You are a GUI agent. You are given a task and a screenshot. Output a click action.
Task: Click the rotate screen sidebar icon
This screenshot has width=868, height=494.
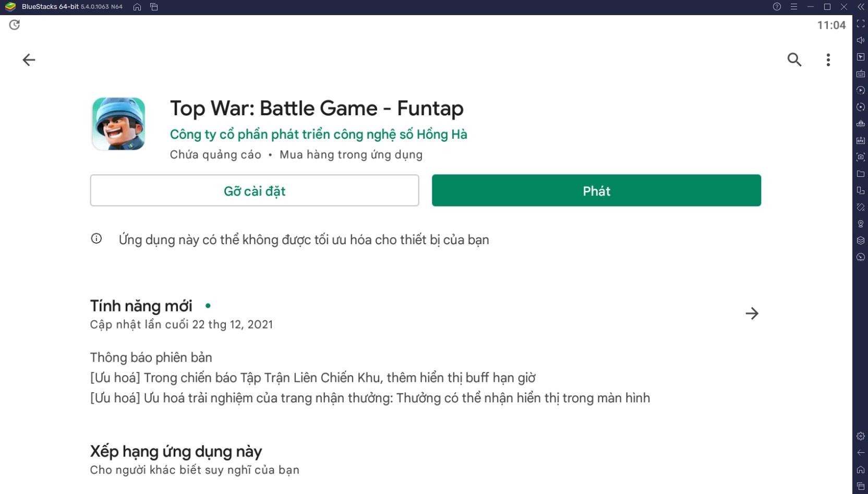[861, 207]
